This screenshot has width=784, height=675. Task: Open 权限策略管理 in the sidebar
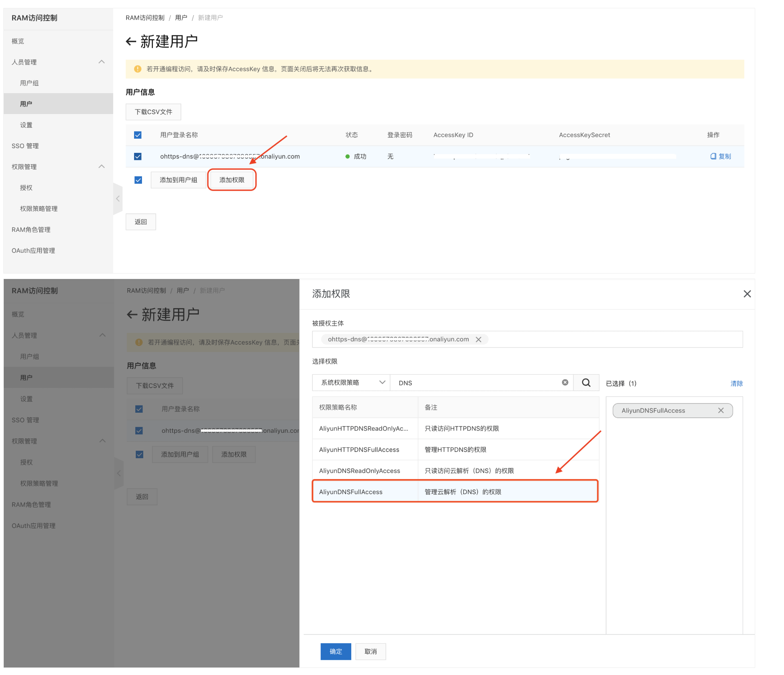click(39, 209)
